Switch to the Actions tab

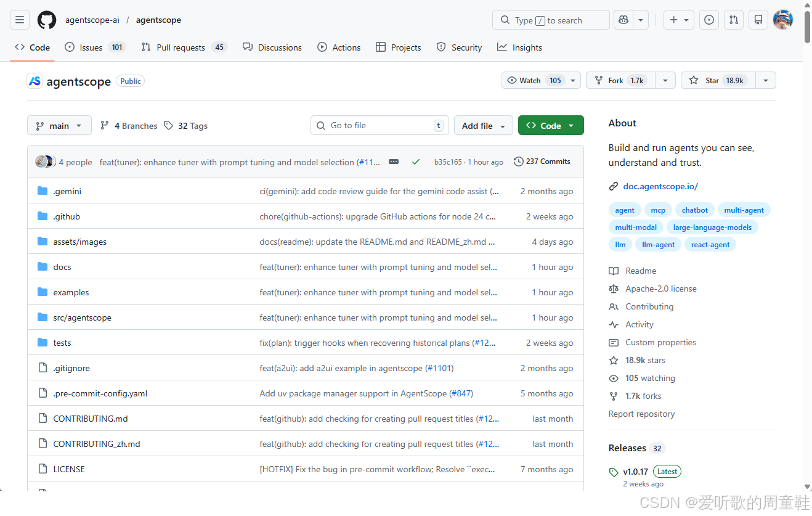(339, 47)
